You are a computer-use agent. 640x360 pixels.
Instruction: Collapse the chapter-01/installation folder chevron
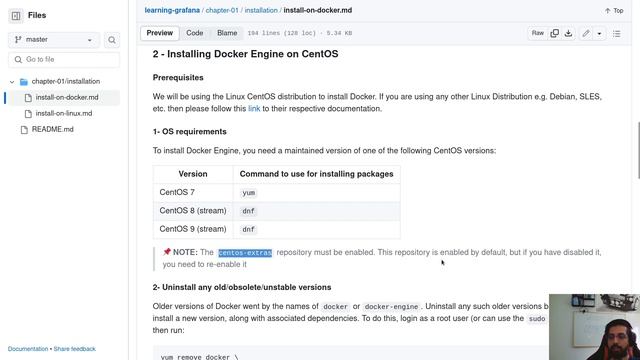[x=12, y=82]
